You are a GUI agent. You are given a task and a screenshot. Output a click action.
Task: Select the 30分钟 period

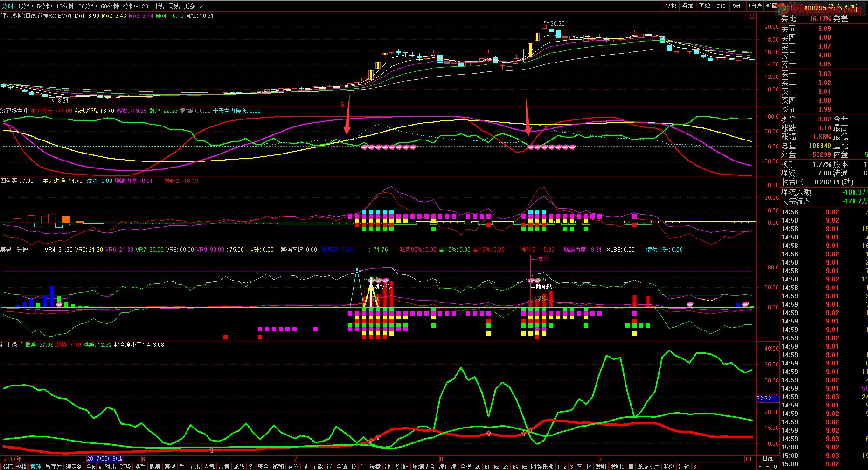point(87,6)
